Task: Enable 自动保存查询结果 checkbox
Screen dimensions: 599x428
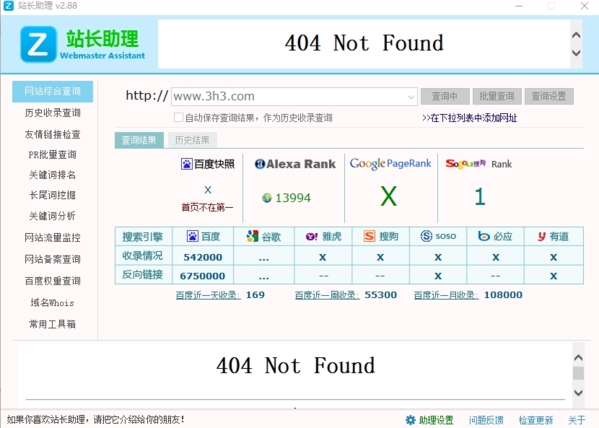Action: 178,117
